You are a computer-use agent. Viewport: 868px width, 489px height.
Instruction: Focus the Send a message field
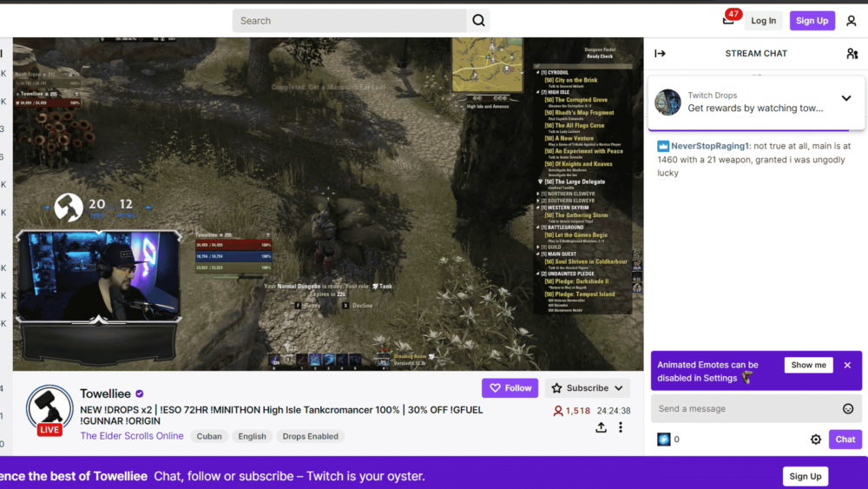(756, 409)
